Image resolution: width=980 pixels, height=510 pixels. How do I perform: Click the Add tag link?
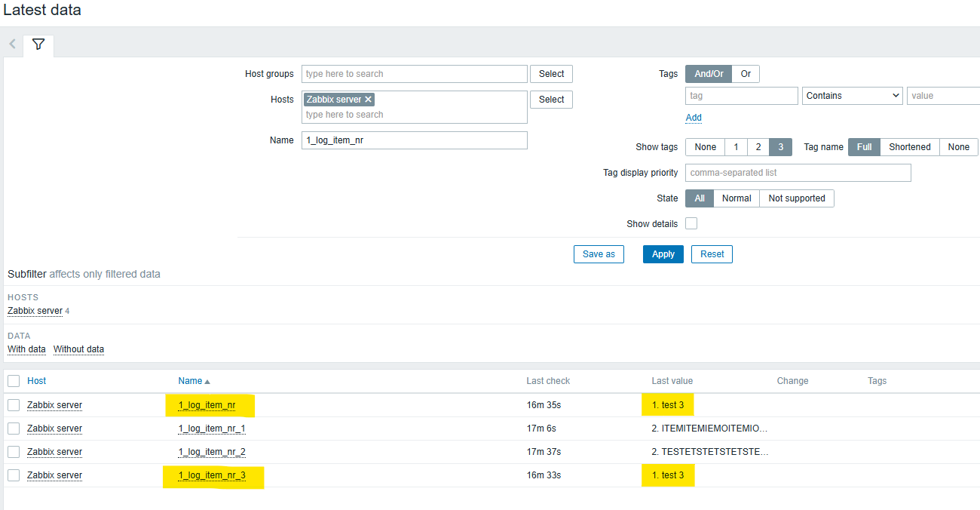tap(694, 118)
